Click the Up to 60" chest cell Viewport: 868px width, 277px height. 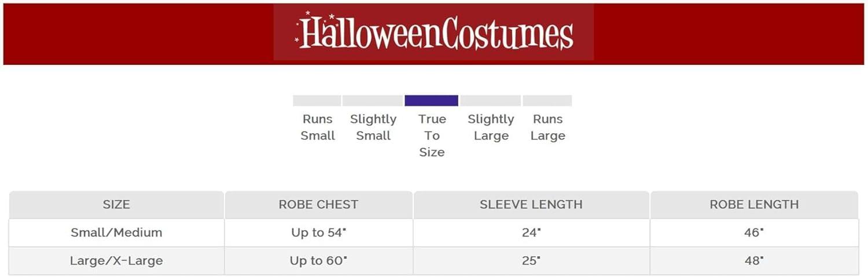tap(318, 261)
